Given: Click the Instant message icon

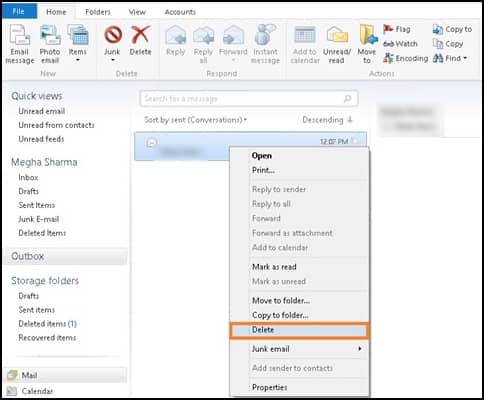Looking at the screenshot, I should pyautogui.click(x=265, y=34).
